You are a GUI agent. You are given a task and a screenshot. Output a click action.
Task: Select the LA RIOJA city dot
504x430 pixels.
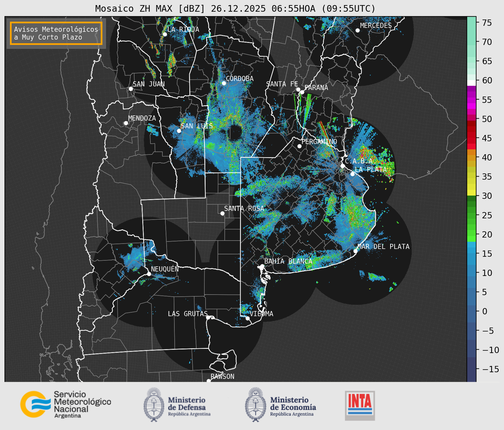click(165, 34)
